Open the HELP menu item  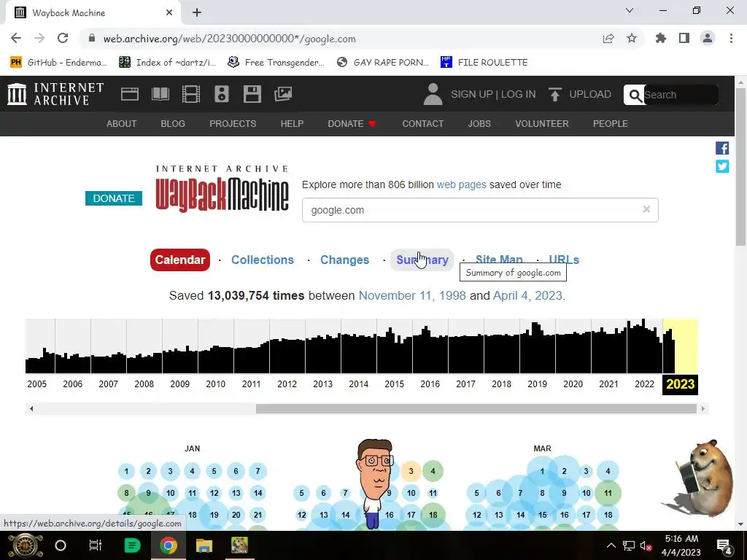(292, 124)
